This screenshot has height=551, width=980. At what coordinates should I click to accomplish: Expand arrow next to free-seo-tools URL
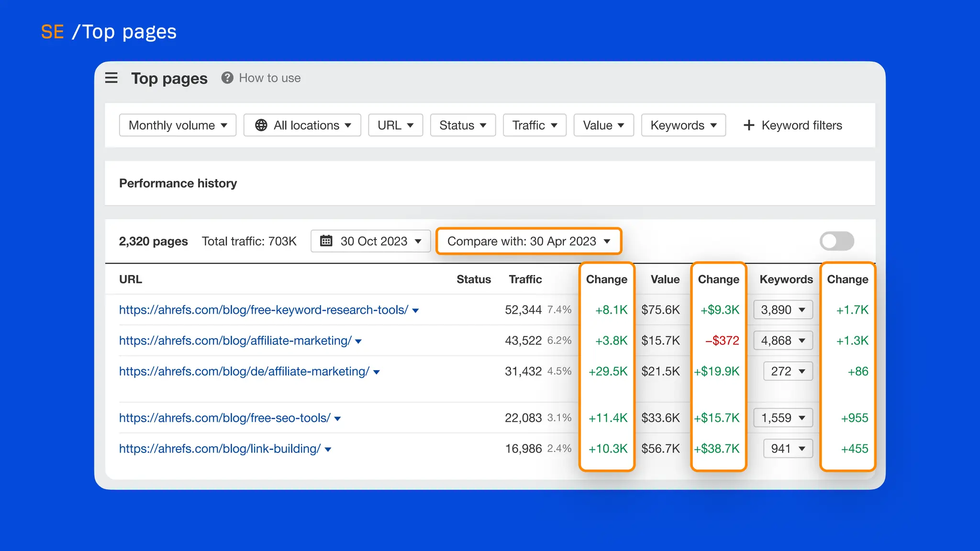click(x=337, y=419)
